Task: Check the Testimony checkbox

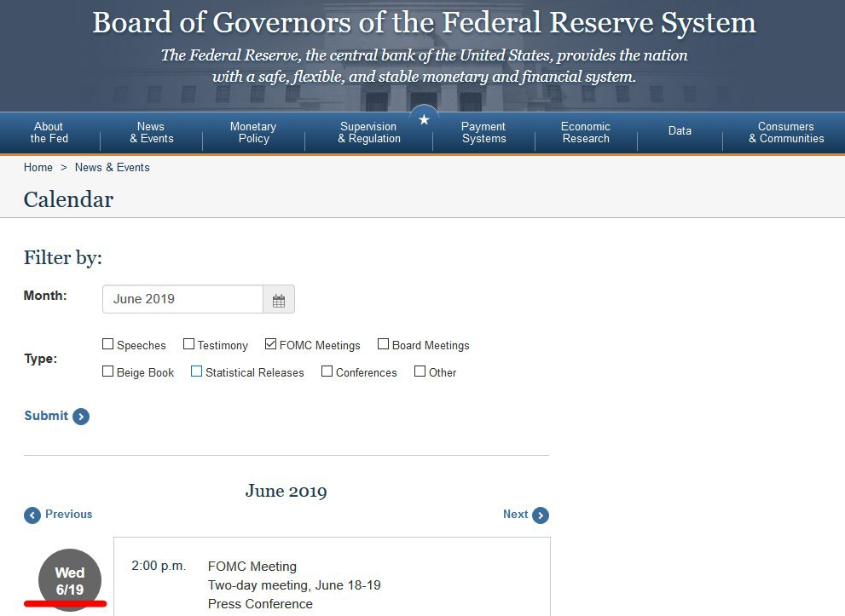Action: (188, 344)
